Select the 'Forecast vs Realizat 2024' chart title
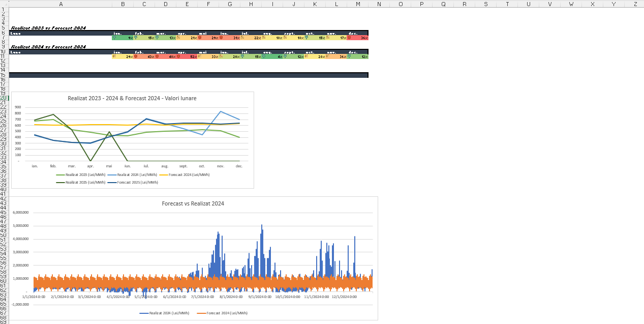This screenshot has height=324, width=644. (x=193, y=203)
